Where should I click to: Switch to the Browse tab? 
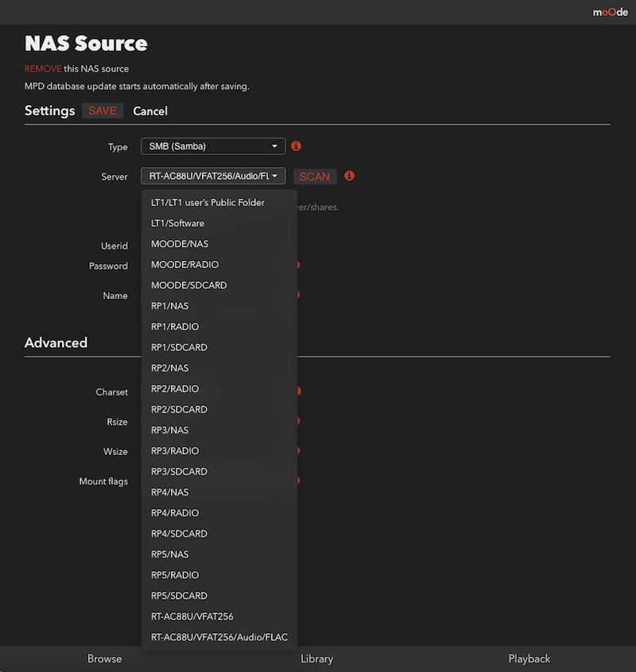tap(105, 658)
